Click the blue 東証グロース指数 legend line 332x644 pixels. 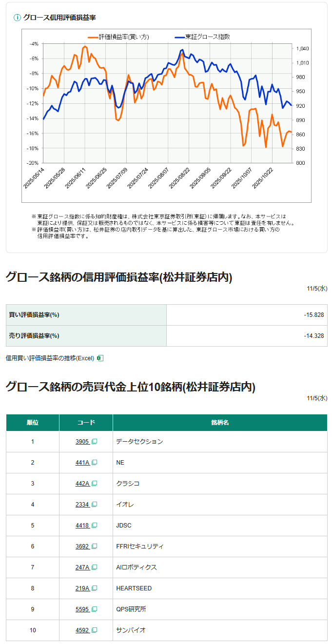[x=179, y=37]
